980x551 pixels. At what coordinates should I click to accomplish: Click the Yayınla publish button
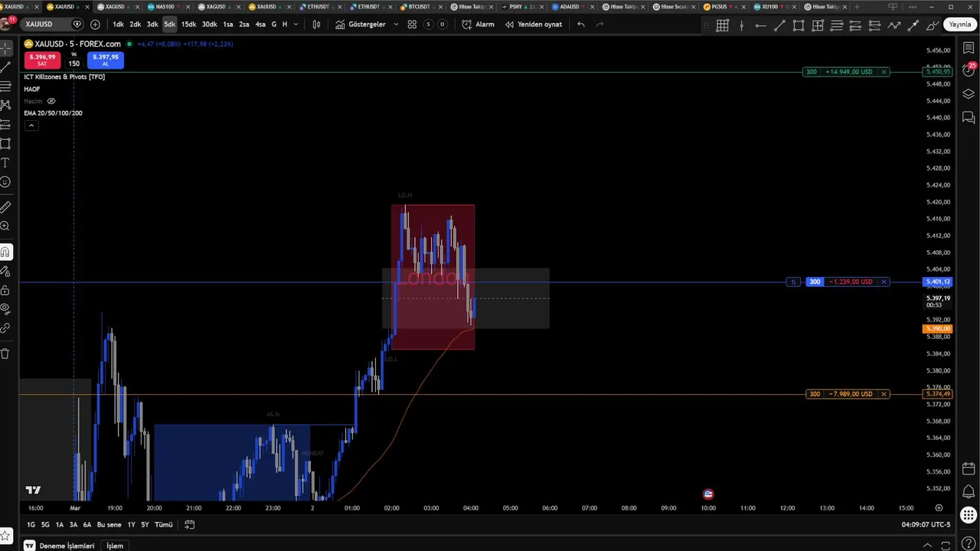point(959,24)
